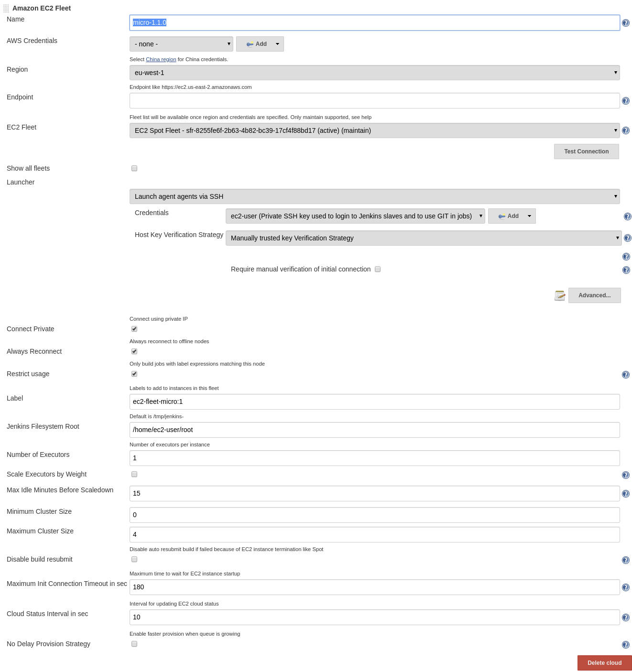The height and width of the screenshot is (672, 632).
Task: Grab the drag handle next to Amazon EC2 Fleet
Action: pos(6,9)
